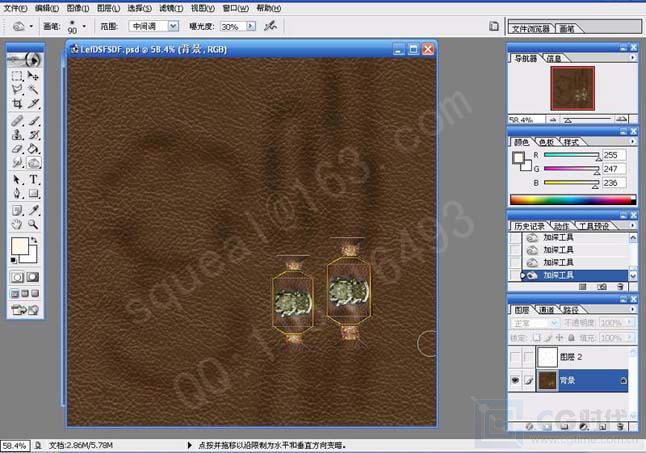The height and width of the screenshot is (453, 646).
Task: Open the 编辑(E) Edit menu
Action: 47,8
